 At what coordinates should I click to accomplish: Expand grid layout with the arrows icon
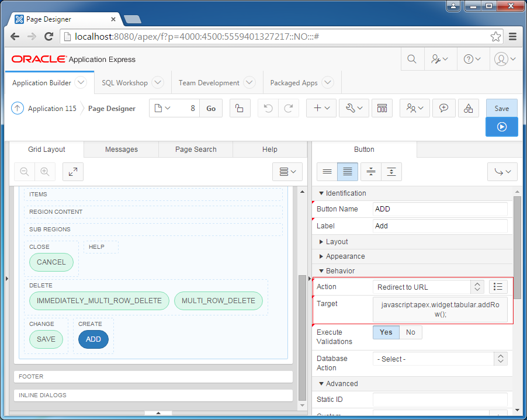[x=73, y=172]
